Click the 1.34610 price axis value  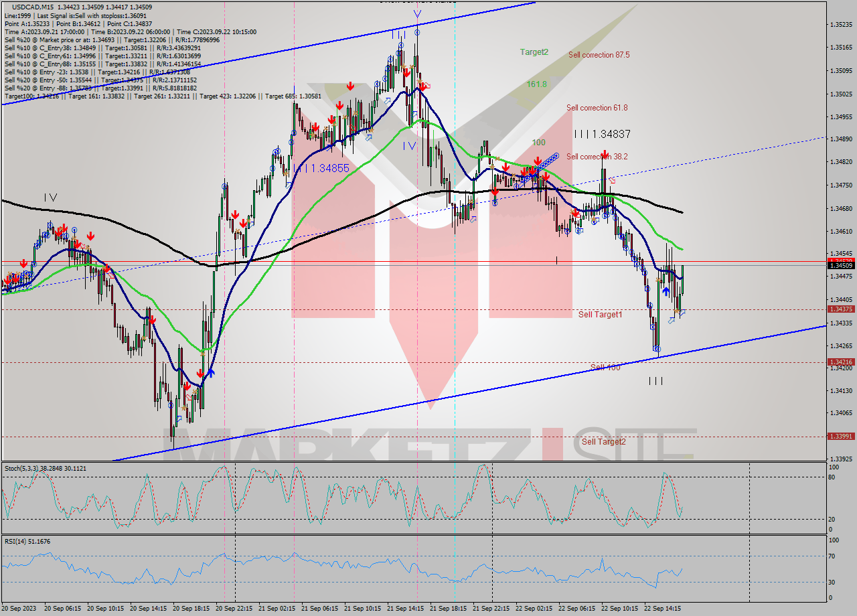tap(841, 232)
